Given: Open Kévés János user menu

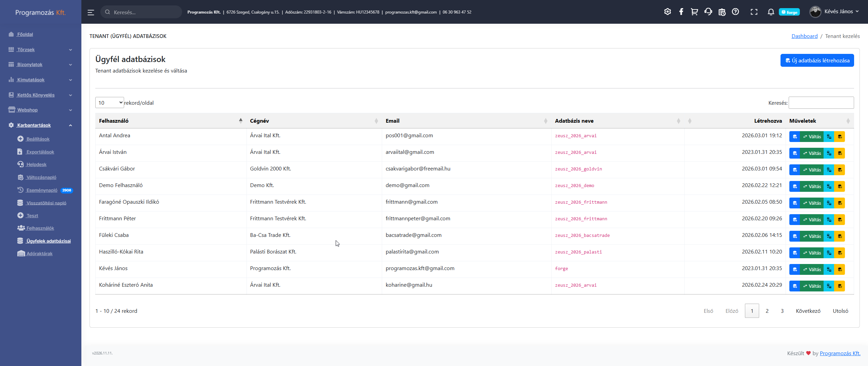Looking at the screenshot, I should point(834,12).
